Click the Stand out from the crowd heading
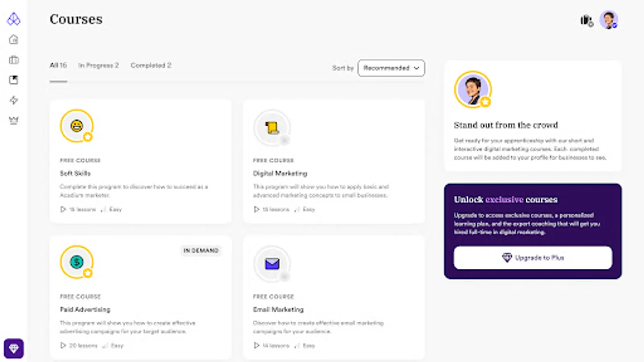 (x=506, y=125)
